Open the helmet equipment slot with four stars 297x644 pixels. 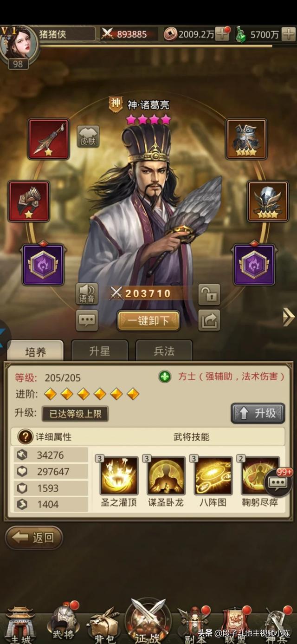coord(268,201)
